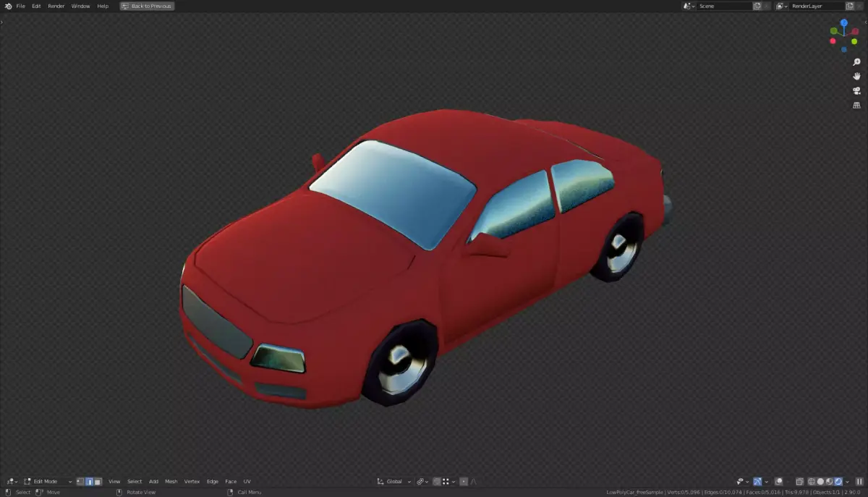Open the Edit Mode dropdown
This screenshot has width=868, height=497.
coord(45,481)
